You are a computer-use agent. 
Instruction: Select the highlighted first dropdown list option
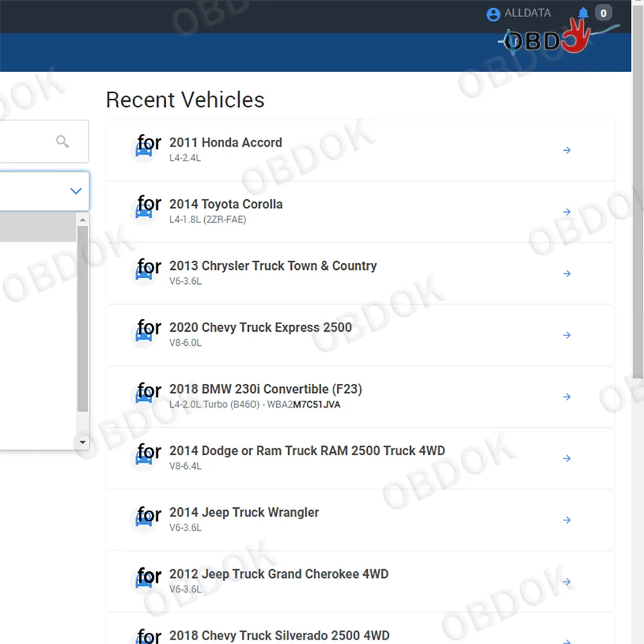[x=38, y=227]
